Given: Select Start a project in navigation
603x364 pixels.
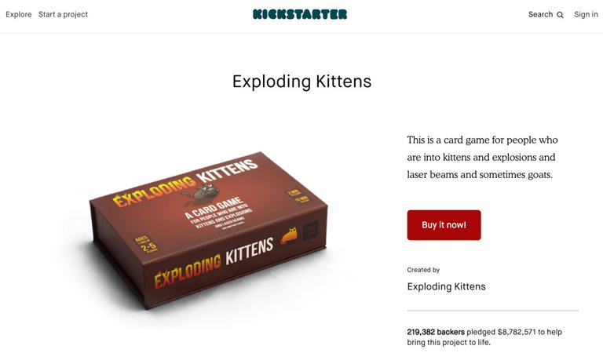Looking at the screenshot, I should click(63, 14).
